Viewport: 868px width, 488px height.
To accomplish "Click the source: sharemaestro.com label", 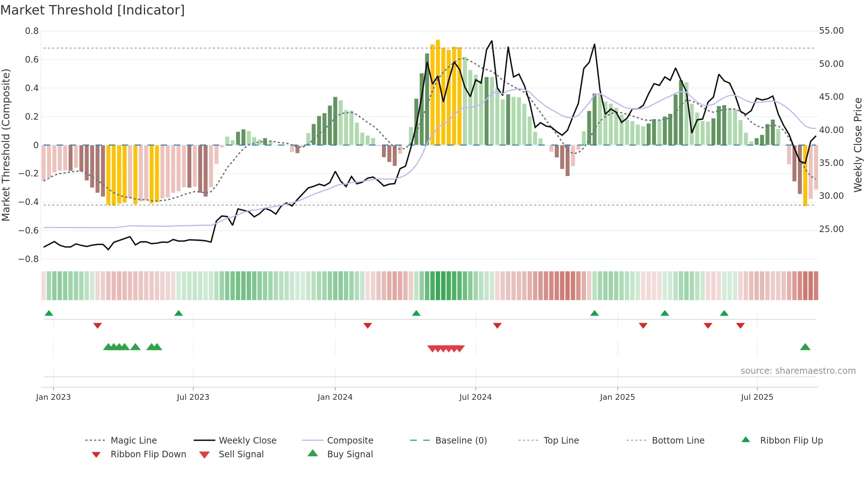I will (x=798, y=371).
